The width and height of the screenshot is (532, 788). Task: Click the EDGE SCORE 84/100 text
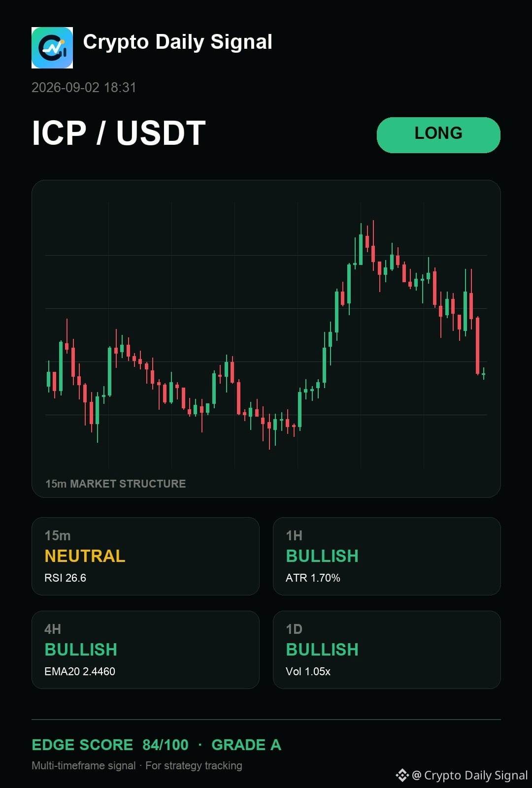pos(110,745)
